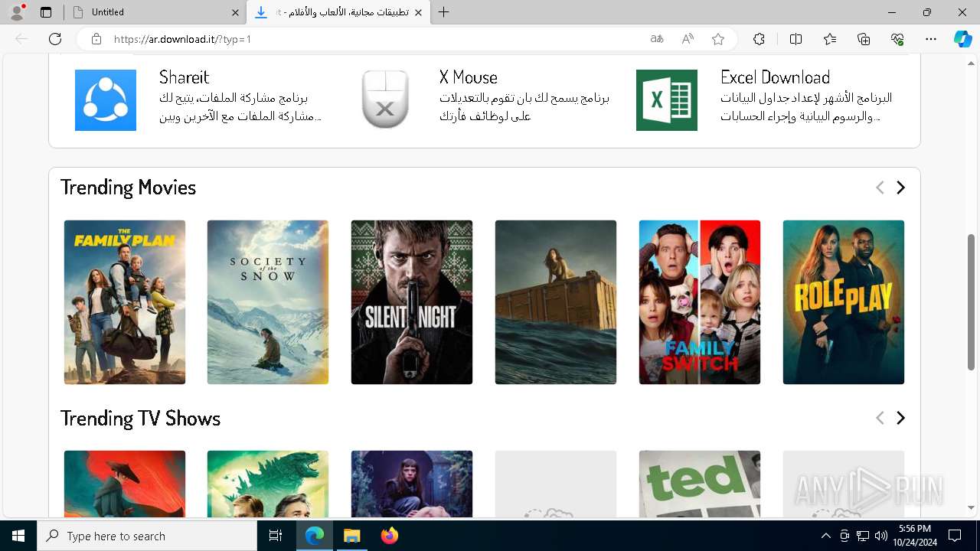This screenshot has height=551, width=980.
Task: Open the Shareit title link
Action: point(184,77)
